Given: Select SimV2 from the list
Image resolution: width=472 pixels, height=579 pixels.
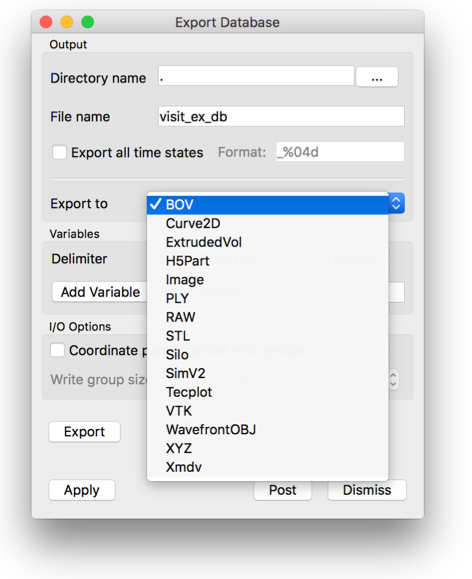Looking at the screenshot, I should pos(268,373).
